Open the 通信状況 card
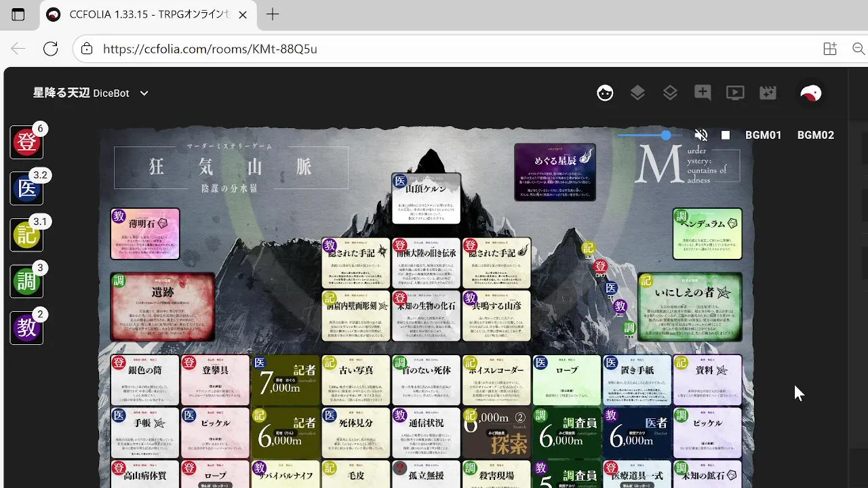This screenshot has width=868, height=488. (x=427, y=433)
